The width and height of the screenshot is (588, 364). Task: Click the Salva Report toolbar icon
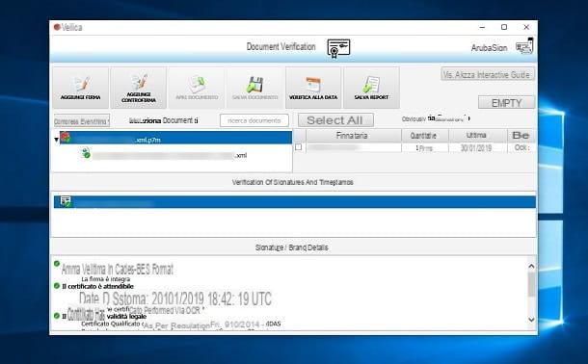pyautogui.click(x=371, y=85)
